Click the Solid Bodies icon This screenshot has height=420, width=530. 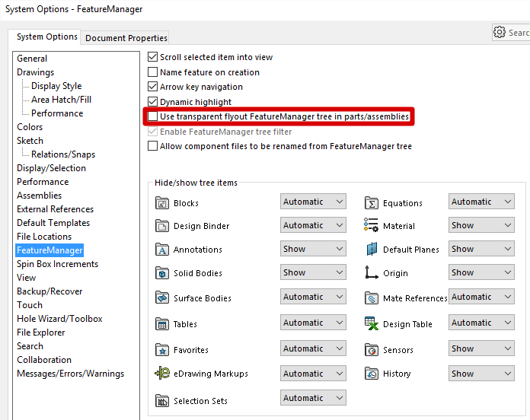(x=161, y=273)
